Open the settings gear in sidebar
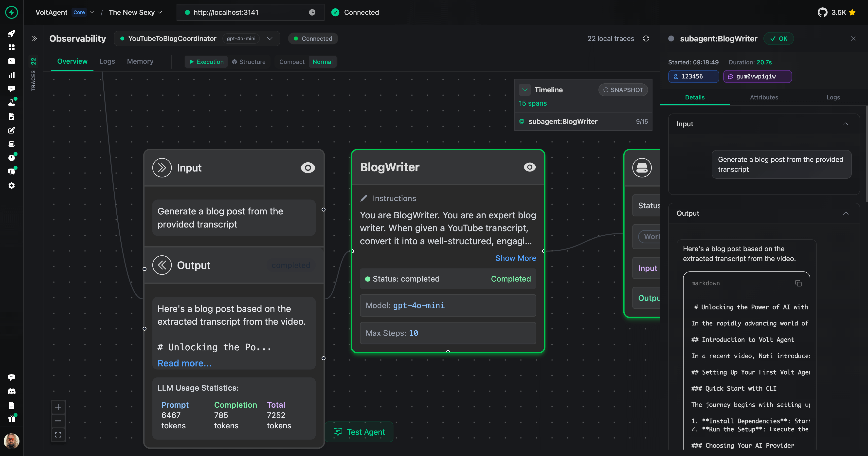This screenshot has width=868, height=456. click(x=11, y=186)
